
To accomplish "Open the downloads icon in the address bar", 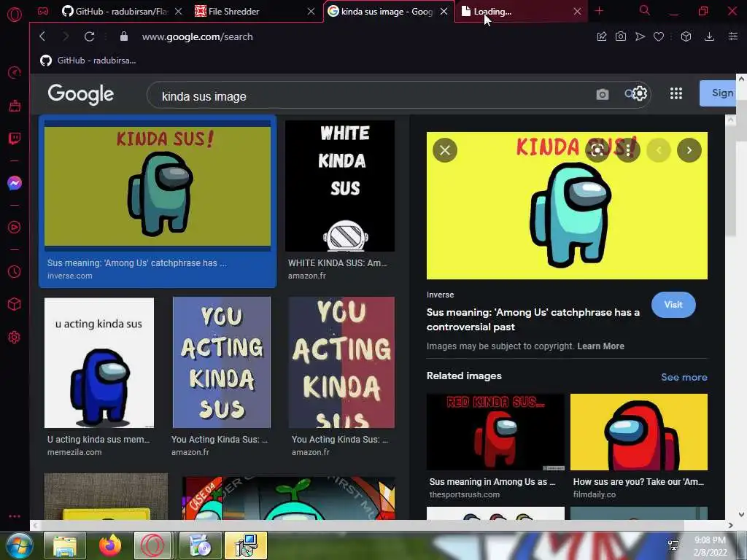I will (709, 36).
